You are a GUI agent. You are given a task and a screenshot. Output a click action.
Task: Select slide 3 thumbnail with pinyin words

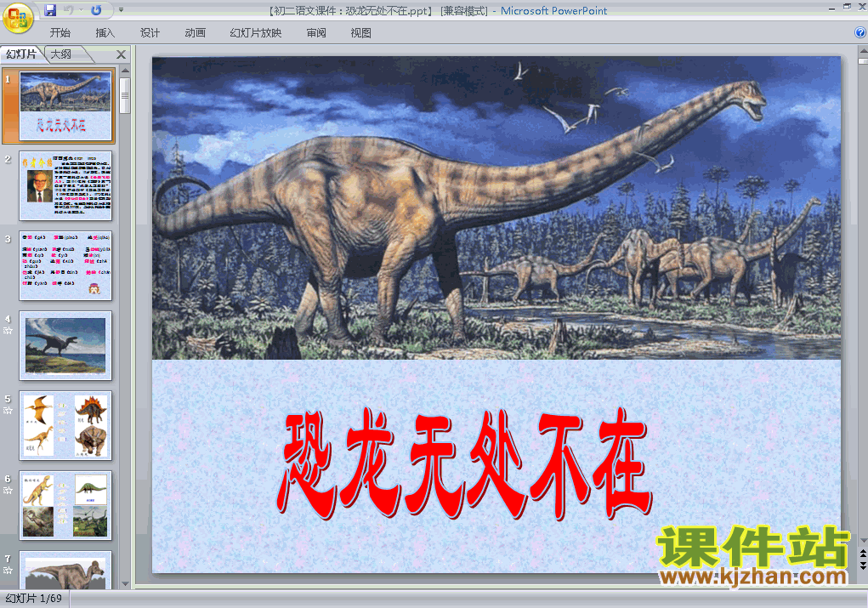[x=65, y=265]
